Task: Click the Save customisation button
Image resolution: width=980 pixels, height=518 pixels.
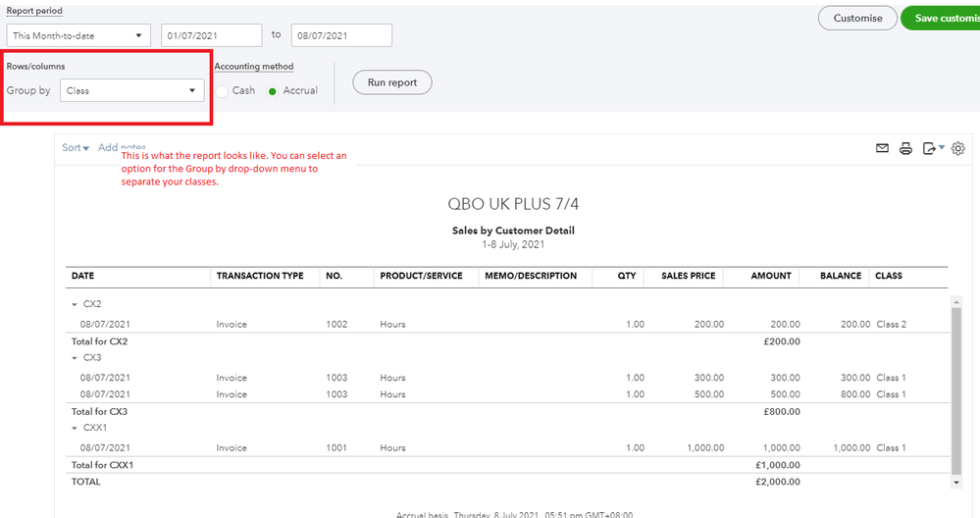Action: pos(940,19)
